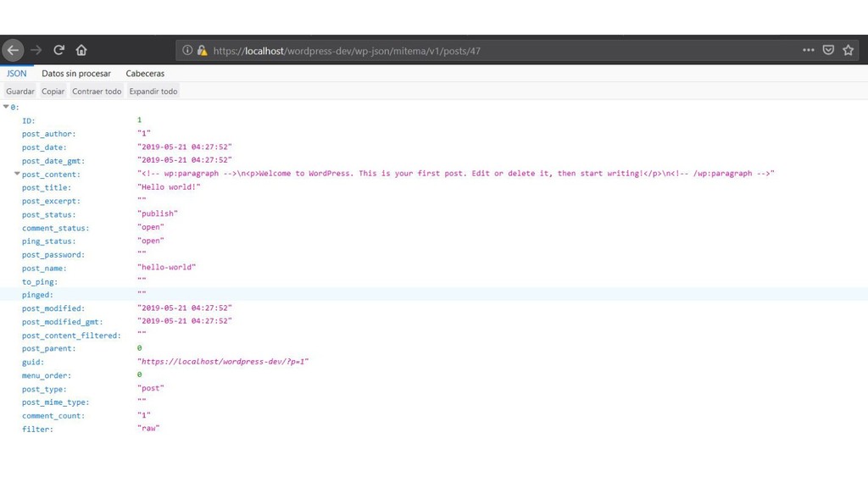Select the post_parent key
868x488 pixels.
point(48,348)
